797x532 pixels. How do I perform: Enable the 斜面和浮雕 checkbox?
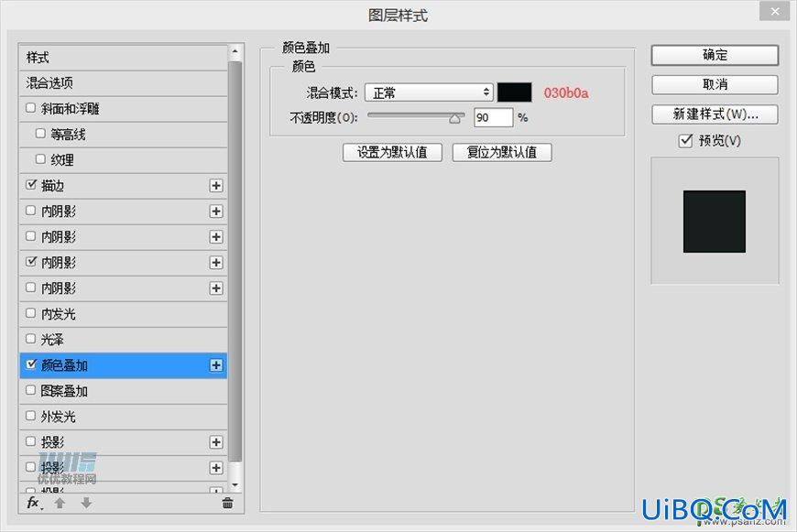[30, 108]
